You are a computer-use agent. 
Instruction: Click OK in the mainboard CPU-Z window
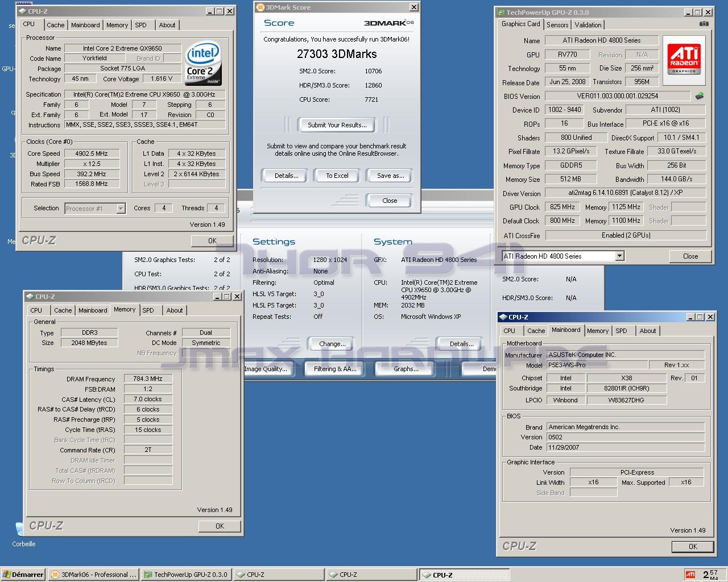tap(693, 547)
